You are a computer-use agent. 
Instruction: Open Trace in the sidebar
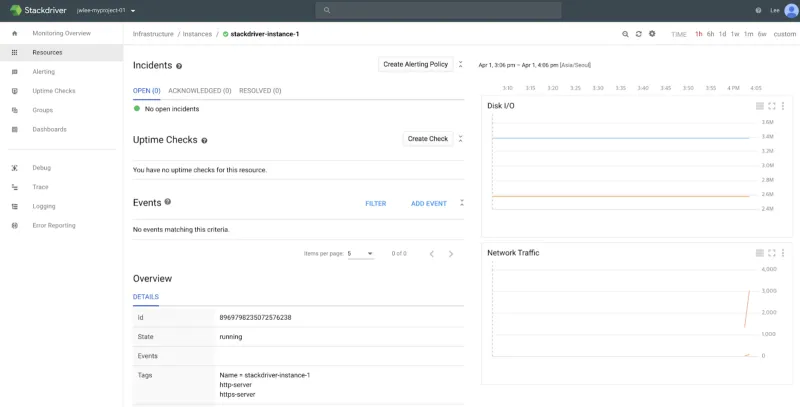(40, 187)
